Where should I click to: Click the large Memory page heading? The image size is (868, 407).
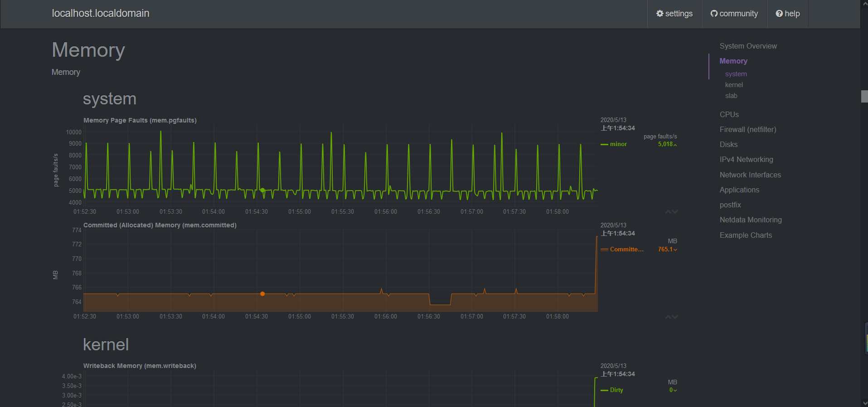point(88,50)
